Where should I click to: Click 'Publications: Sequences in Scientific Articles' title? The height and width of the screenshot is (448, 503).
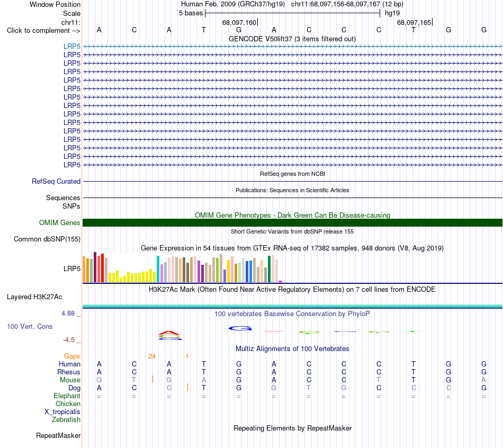point(292,190)
